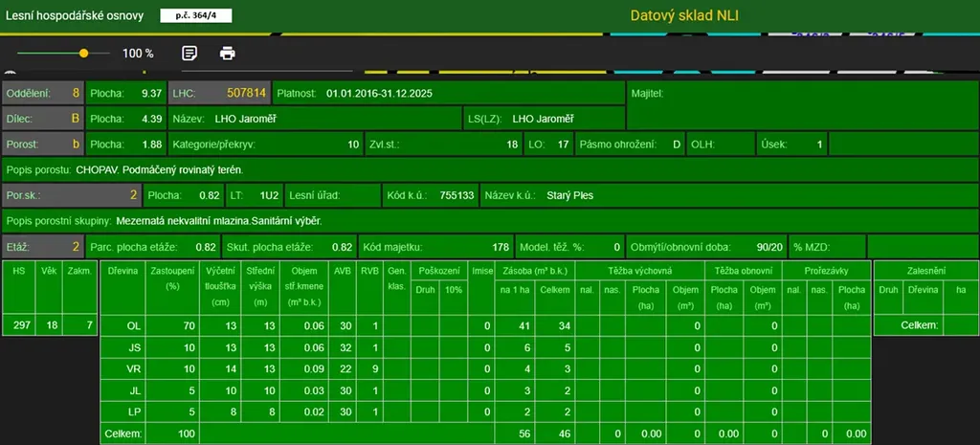
Task: Select the Por.sk. field with value 2
Action: coord(72,195)
